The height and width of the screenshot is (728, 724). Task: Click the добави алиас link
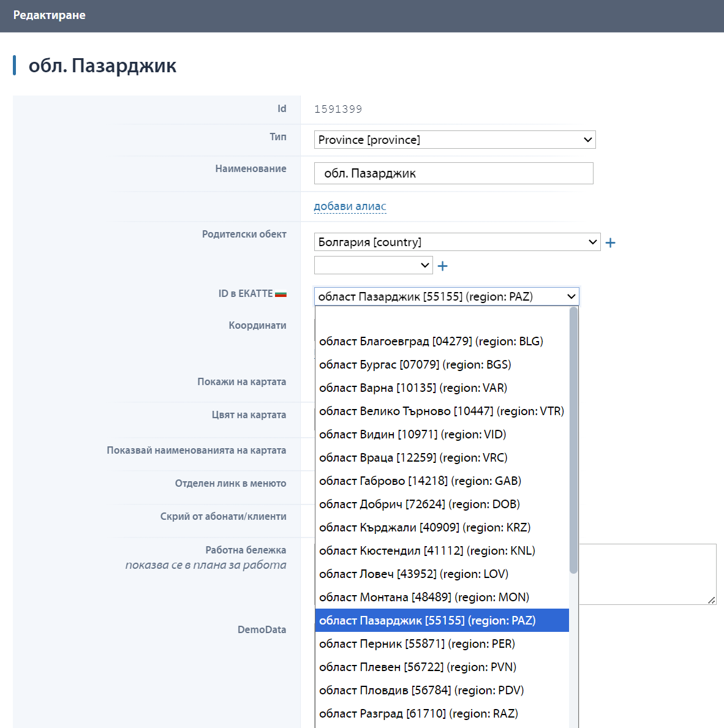pos(350,206)
